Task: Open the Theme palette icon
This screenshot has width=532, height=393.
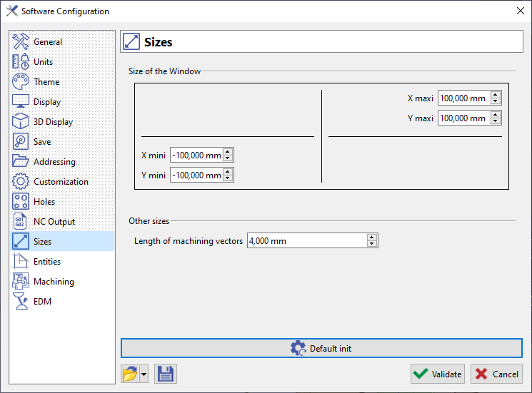Action: 21,81
